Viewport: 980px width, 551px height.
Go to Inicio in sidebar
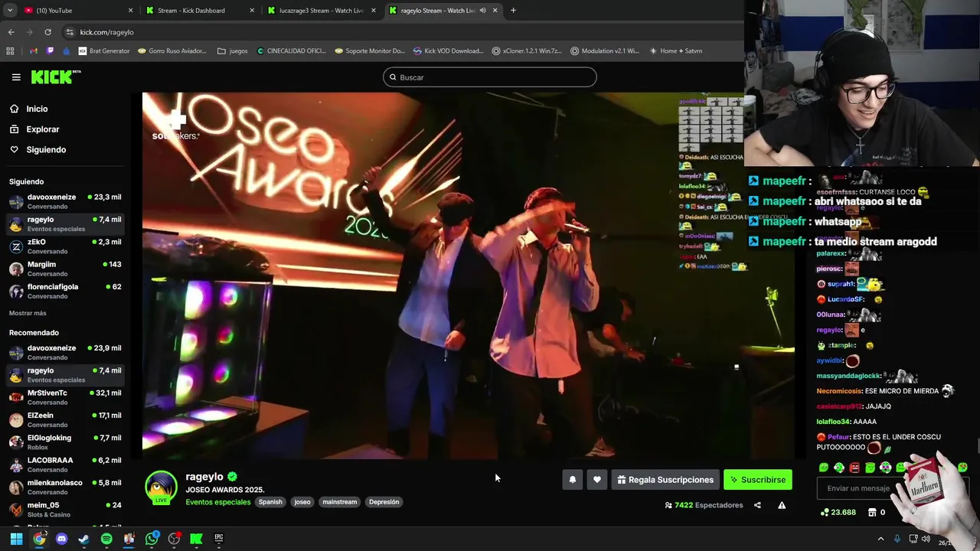point(37,109)
